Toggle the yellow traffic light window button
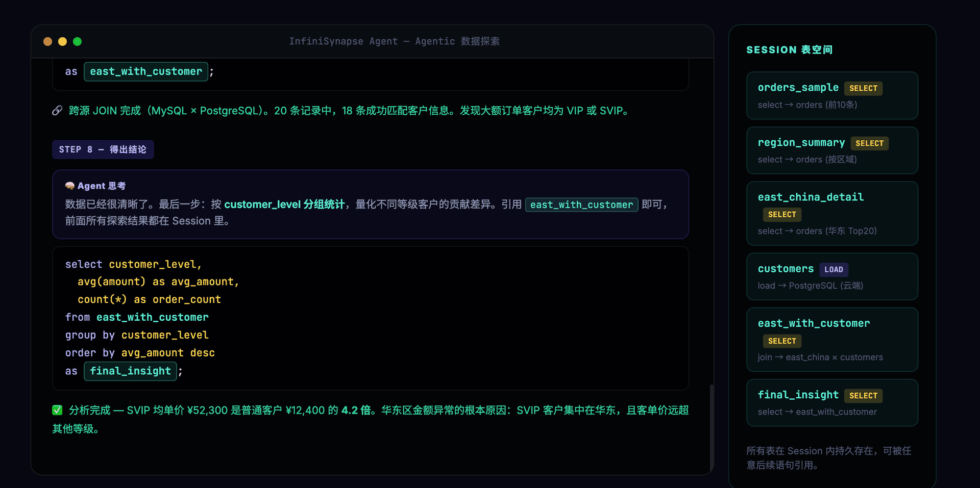Viewport: 980px width, 488px height. click(62, 41)
